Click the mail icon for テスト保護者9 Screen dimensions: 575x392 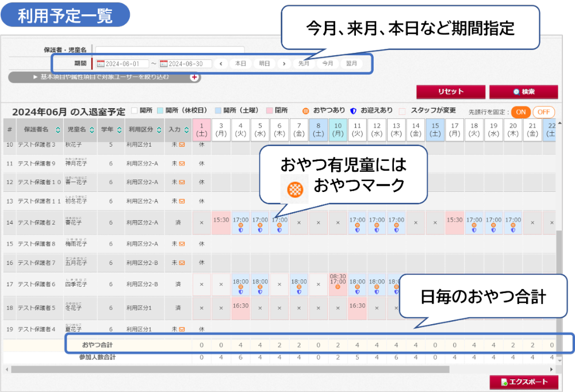click(x=182, y=164)
